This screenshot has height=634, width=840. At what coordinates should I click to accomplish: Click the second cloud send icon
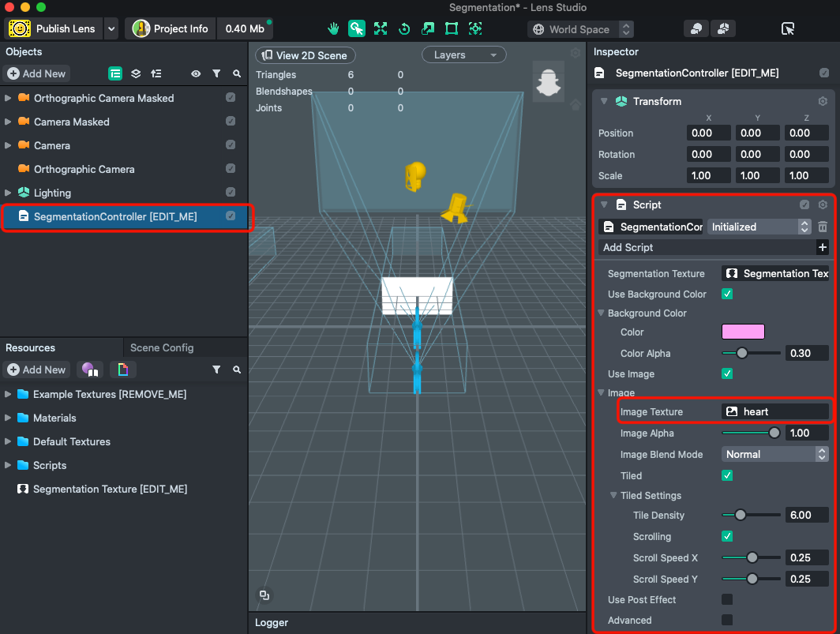[723, 29]
